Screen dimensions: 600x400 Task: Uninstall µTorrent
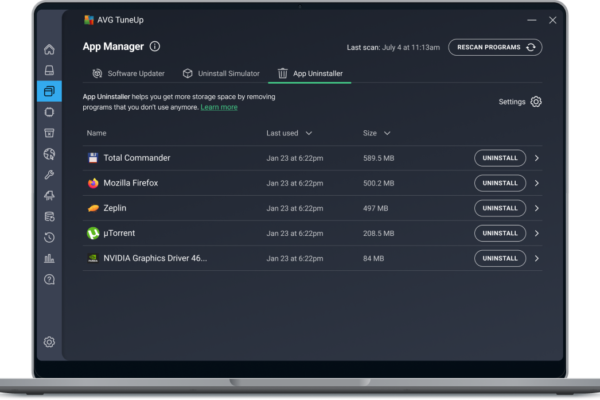click(499, 233)
